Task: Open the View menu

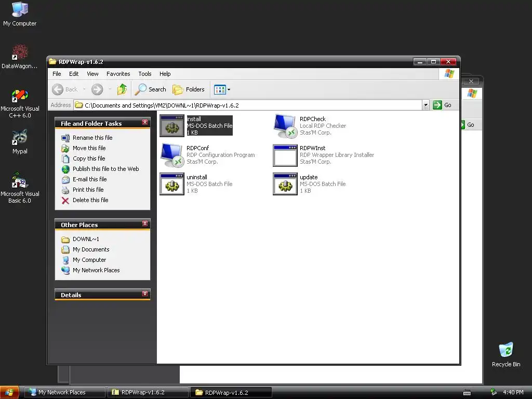Action: [92, 74]
